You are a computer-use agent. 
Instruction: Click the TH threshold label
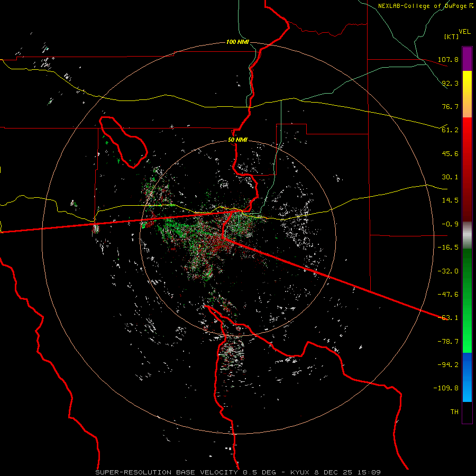(x=454, y=412)
